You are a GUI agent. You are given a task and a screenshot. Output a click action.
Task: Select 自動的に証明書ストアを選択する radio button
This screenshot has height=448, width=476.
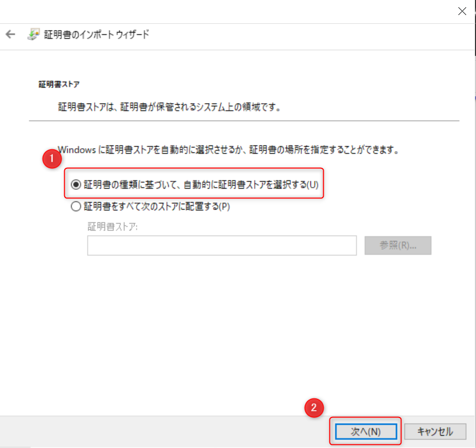76,184
